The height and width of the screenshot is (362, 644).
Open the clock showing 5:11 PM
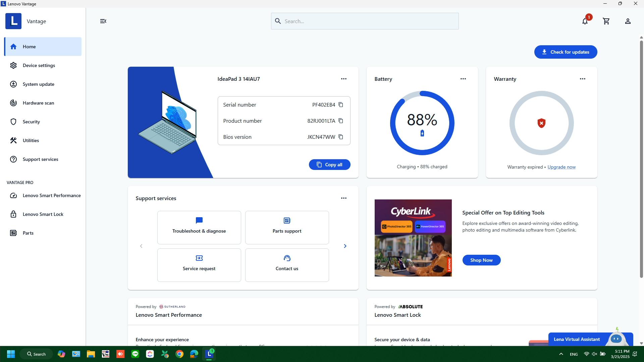620,354
